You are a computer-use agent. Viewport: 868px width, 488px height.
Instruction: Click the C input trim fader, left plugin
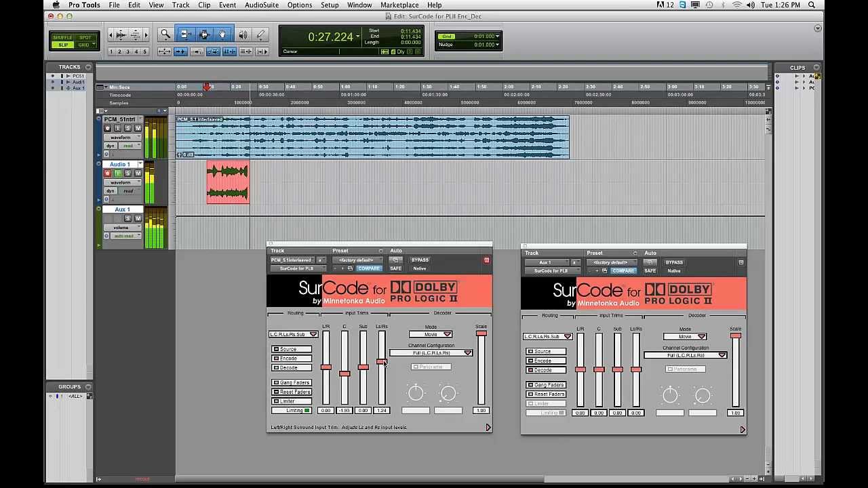point(344,373)
